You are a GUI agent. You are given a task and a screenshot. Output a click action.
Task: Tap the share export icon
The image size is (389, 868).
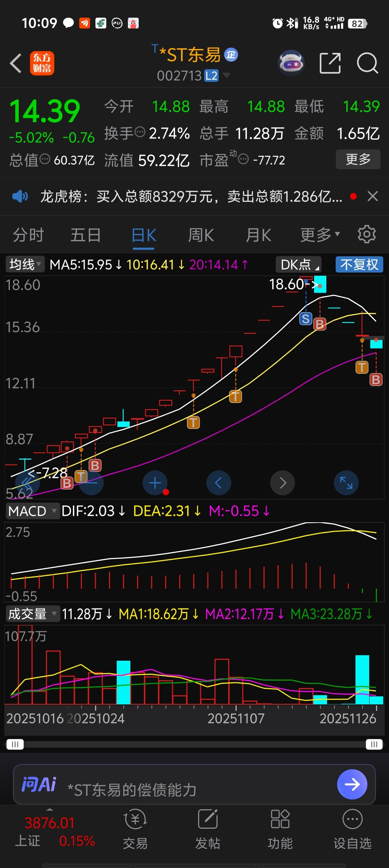tap(330, 63)
